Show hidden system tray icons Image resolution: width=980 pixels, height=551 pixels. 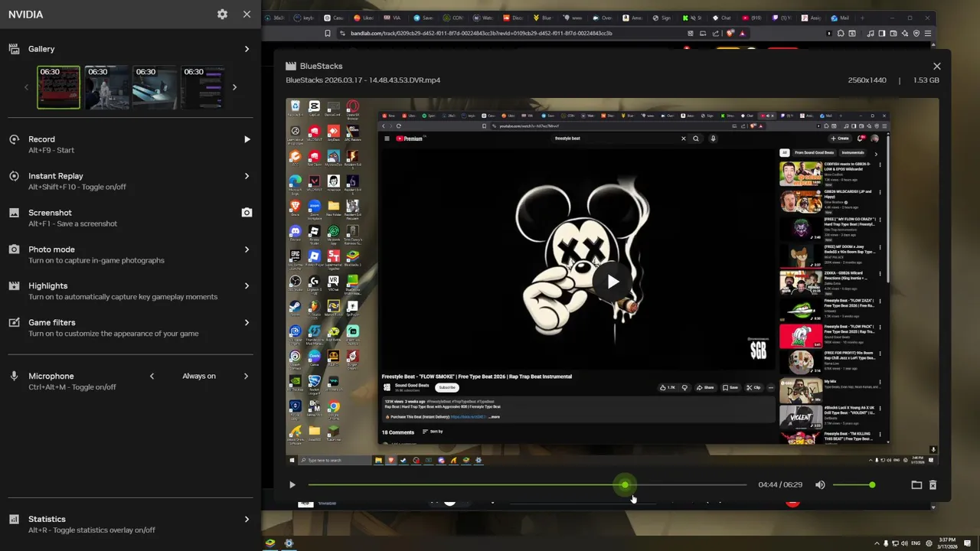coord(877,543)
